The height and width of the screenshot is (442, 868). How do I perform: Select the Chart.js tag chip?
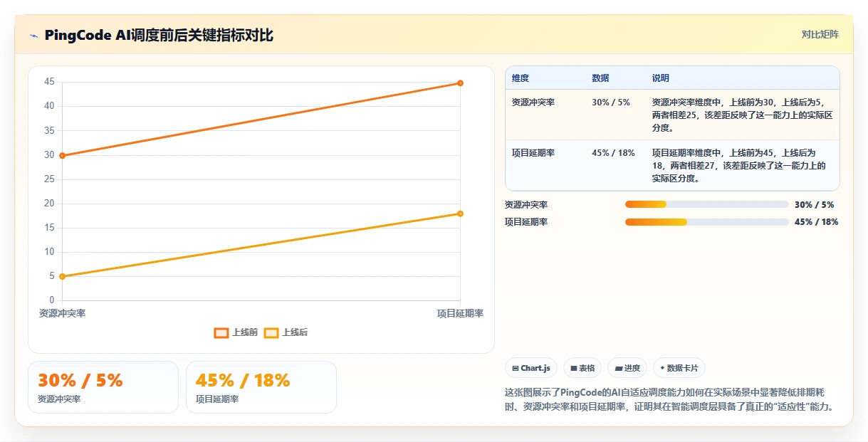pos(531,368)
